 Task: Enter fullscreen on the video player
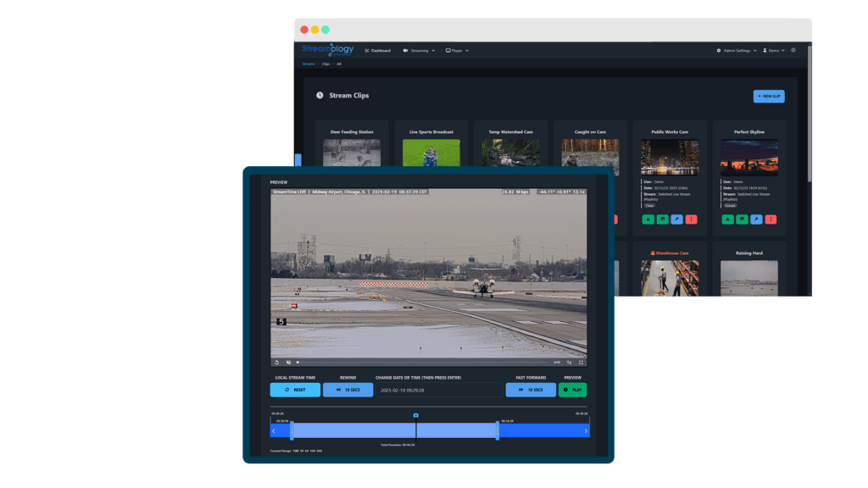point(581,362)
